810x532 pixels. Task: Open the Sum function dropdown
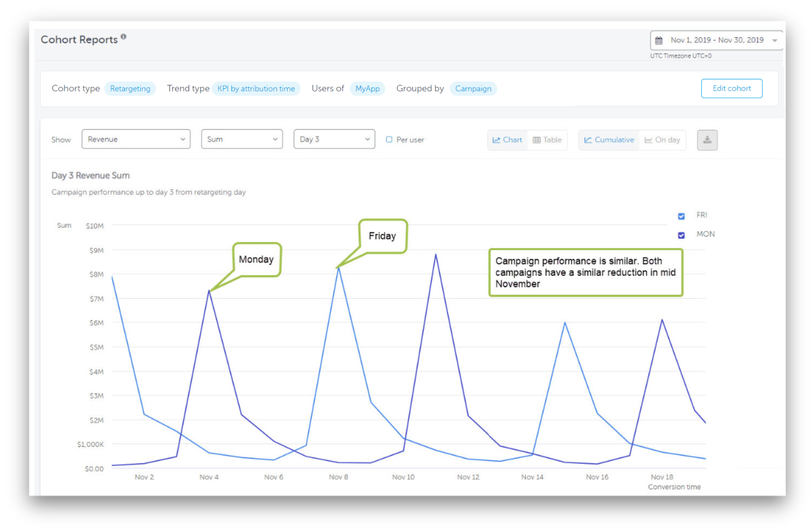(242, 139)
